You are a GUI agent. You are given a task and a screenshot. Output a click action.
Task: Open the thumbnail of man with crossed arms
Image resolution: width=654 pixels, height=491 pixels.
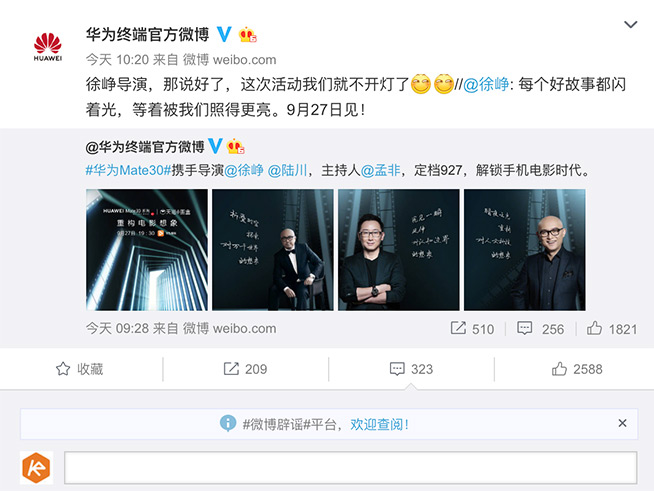(x=399, y=250)
